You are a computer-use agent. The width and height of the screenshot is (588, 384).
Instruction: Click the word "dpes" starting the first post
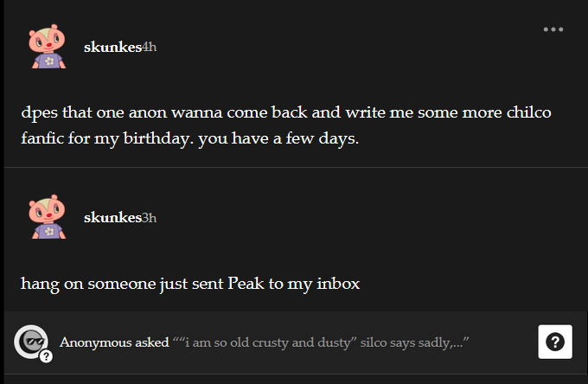coord(38,113)
